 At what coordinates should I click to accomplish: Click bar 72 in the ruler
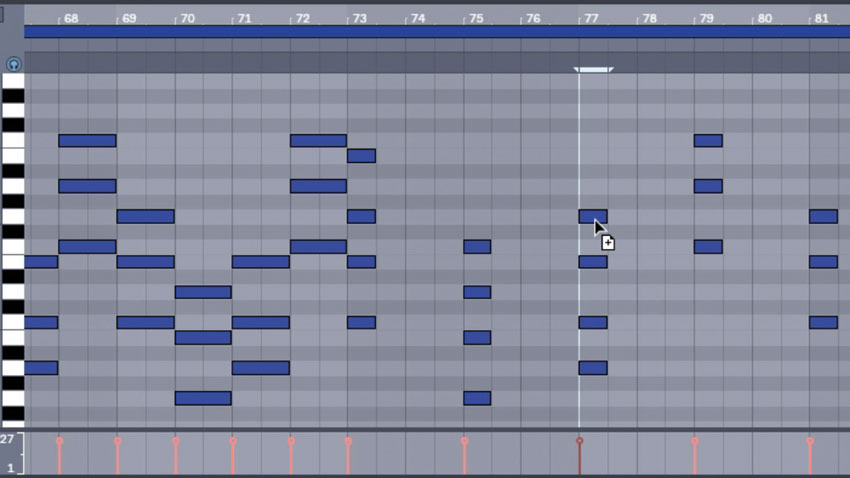tap(302, 18)
